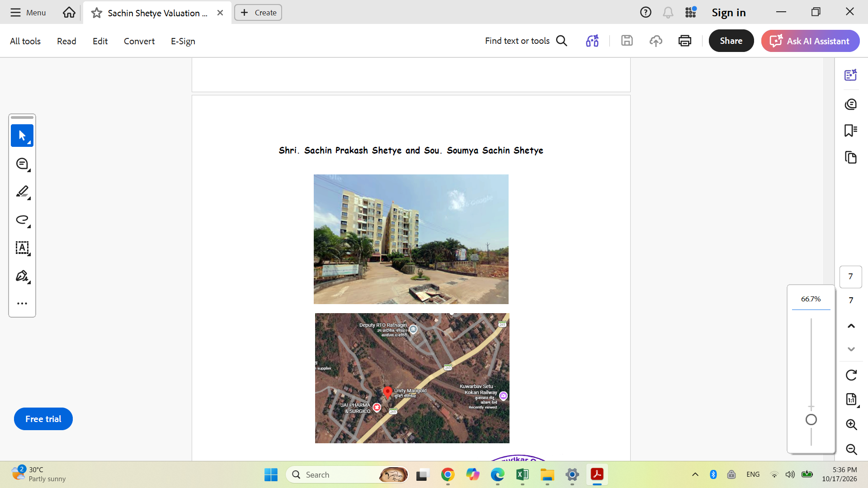
Task: Open the Add comment tool
Action: [x=22, y=164]
